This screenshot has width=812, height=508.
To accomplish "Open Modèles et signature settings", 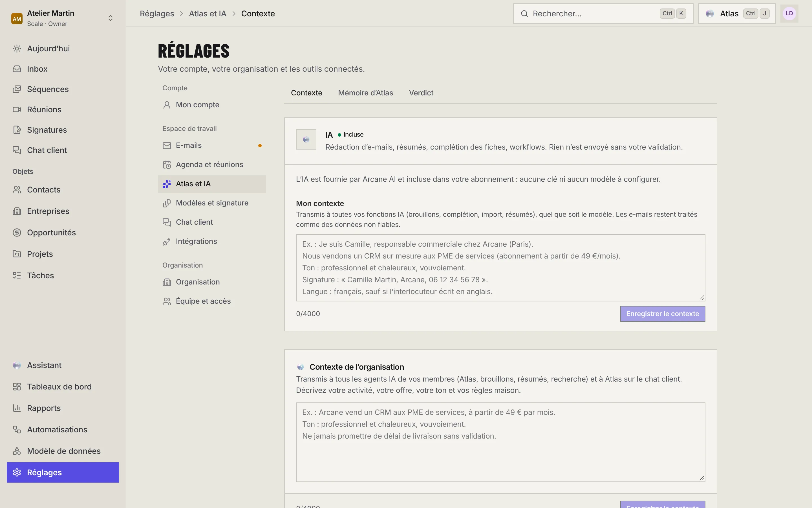I will coord(212,203).
